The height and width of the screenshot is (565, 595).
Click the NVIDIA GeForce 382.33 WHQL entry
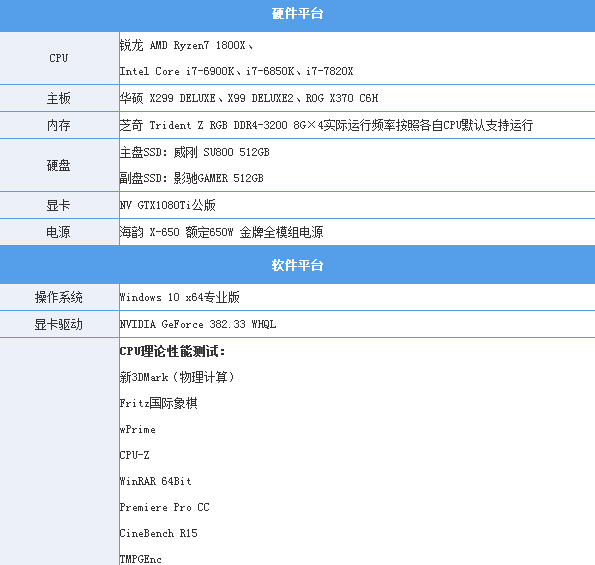coord(198,324)
